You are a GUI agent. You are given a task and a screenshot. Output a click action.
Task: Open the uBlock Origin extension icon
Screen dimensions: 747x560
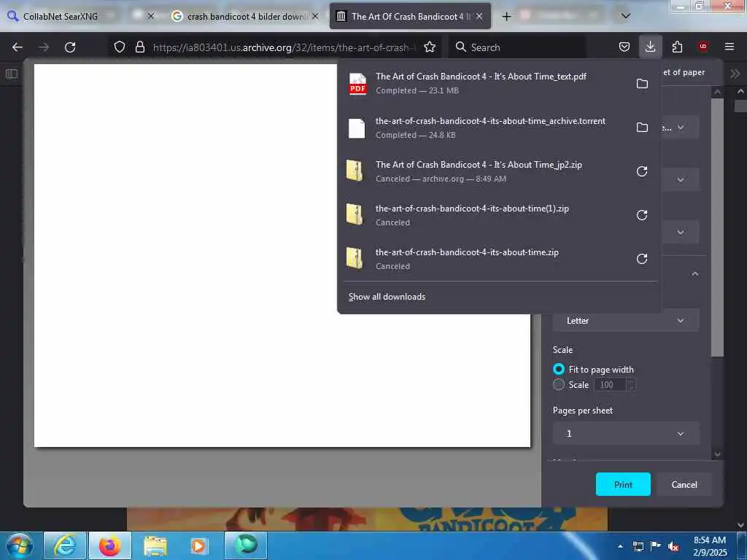click(x=703, y=47)
